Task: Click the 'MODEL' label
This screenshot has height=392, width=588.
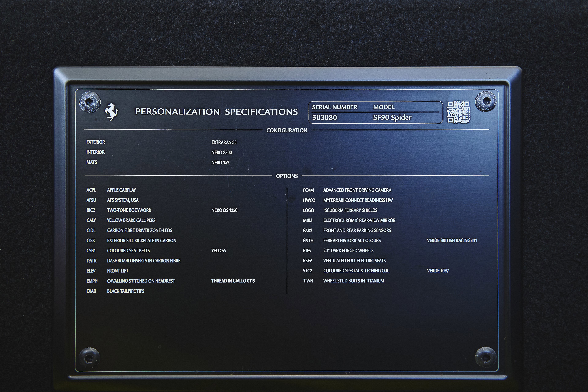Action: (384, 107)
